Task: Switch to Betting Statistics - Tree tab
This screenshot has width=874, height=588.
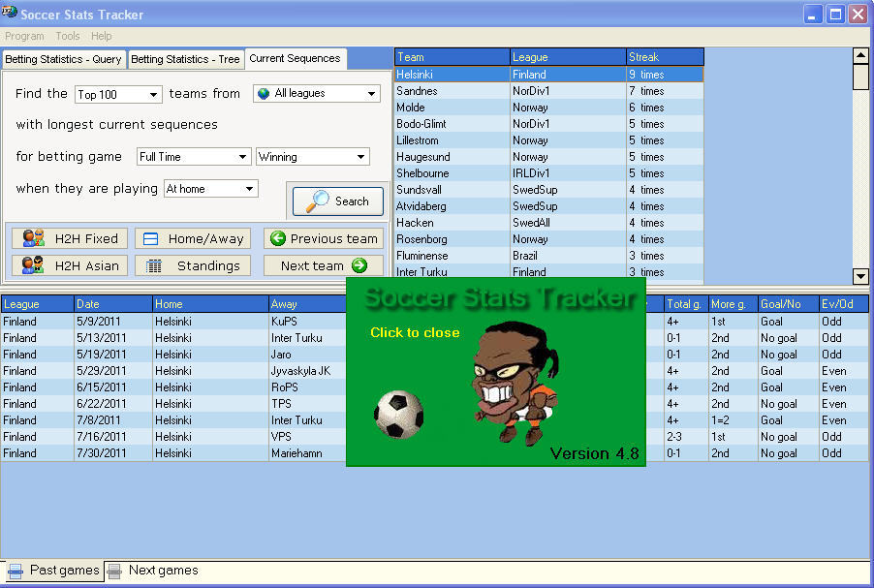Action: click(x=185, y=59)
